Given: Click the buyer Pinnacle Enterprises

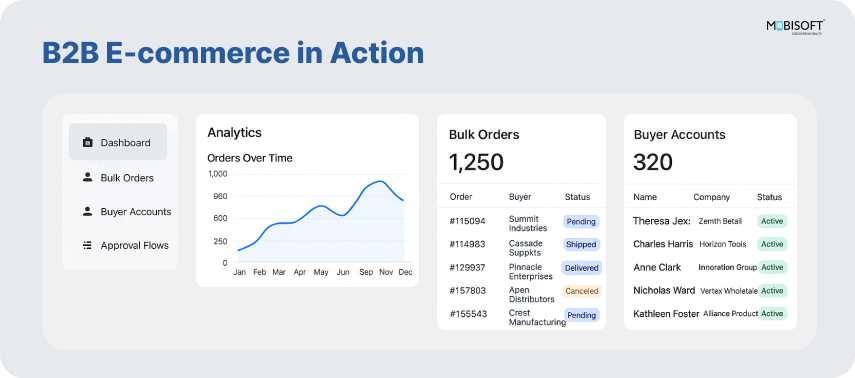Looking at the screenshot, I should pos(531,272).
